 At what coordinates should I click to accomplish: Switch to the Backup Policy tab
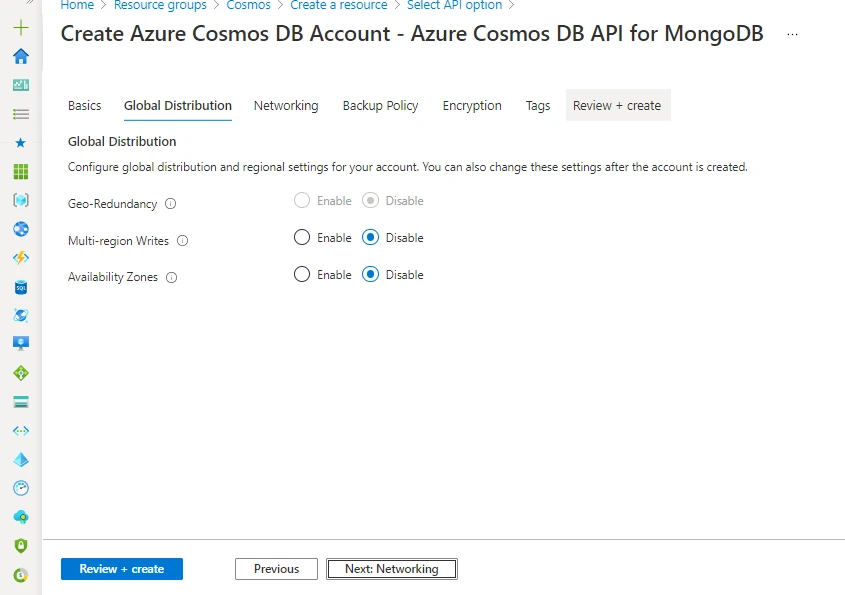click(380, 105)
